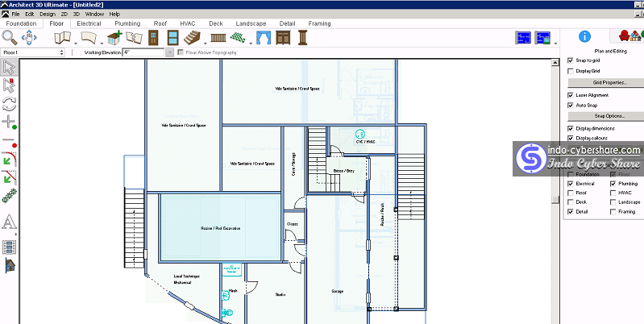644x324 pixels.
Task: Select the straighten segment arrow tool
Action: pos(9,177)
